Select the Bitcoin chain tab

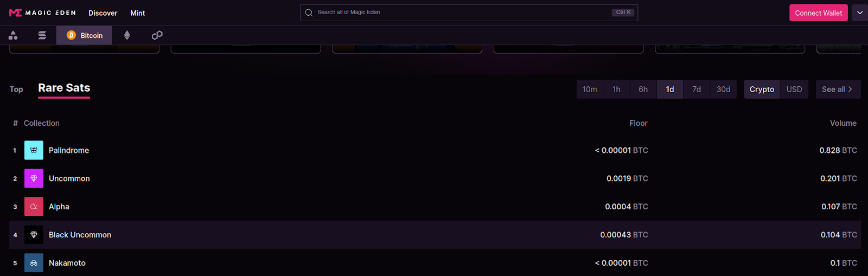click(84, 35)
